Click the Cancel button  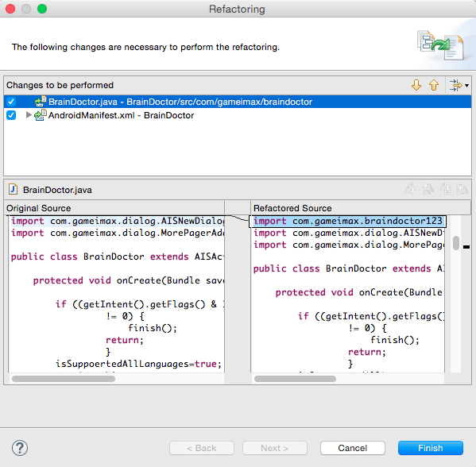pyautogui.click(x=353, y=448)
